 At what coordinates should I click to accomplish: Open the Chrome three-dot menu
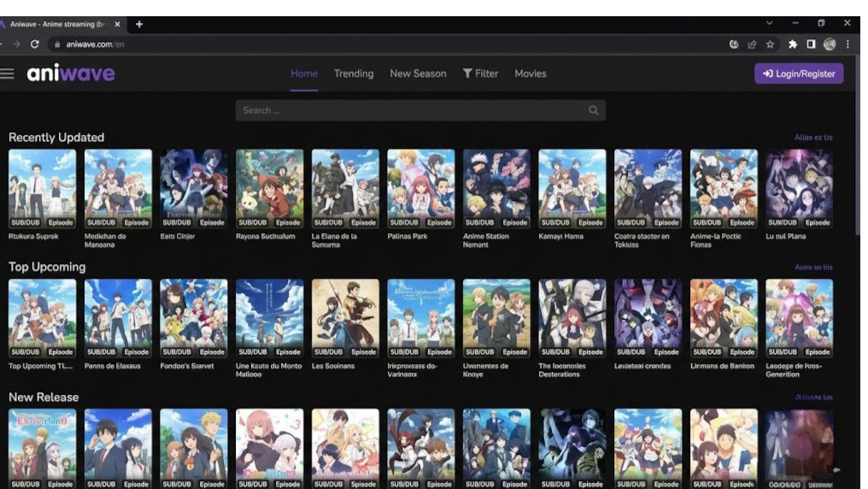[x=848, y=44]
